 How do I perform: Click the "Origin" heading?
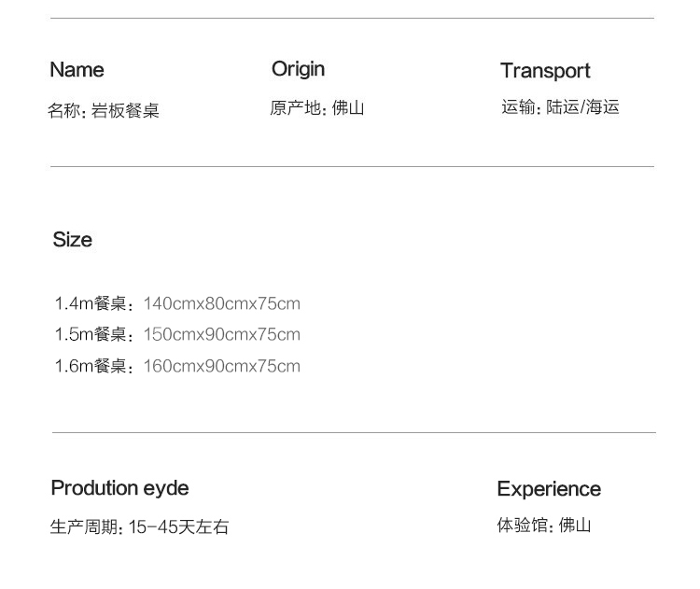(x=298, y=69)
